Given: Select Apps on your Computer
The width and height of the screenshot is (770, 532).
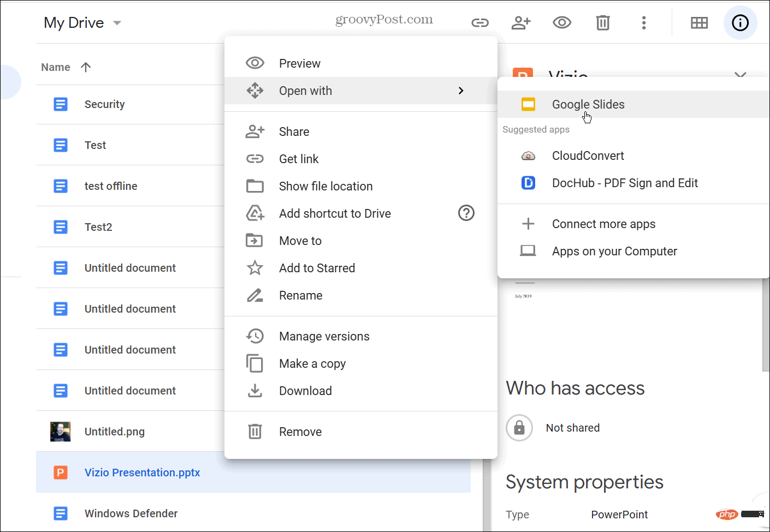Looking at the screenshot, I should pyautogui.click(x=633, y=251).
